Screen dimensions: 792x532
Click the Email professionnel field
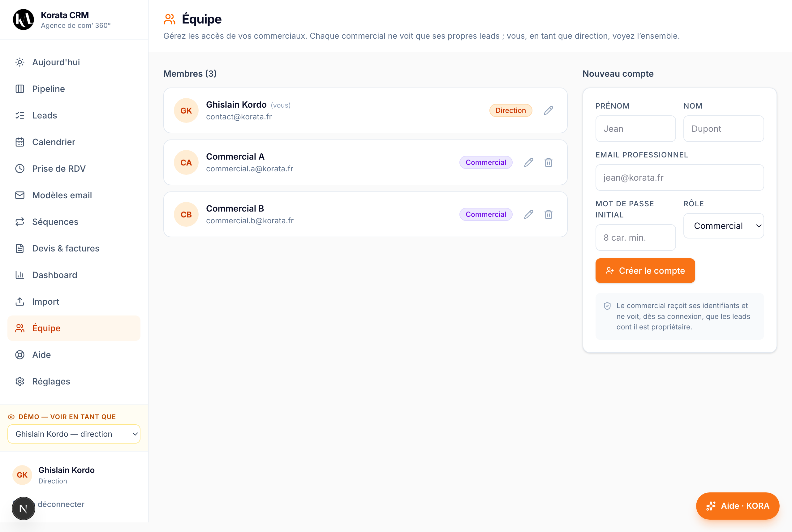(x=679, y=178)
